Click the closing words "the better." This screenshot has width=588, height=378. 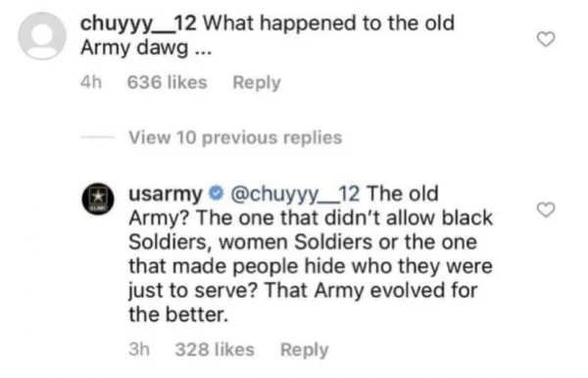(x=178, y=314)
